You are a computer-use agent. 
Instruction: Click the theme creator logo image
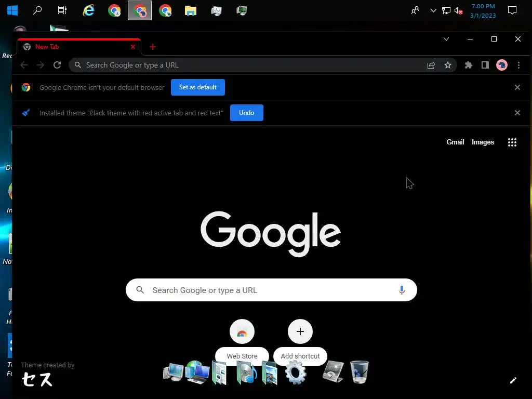[37, 379]
